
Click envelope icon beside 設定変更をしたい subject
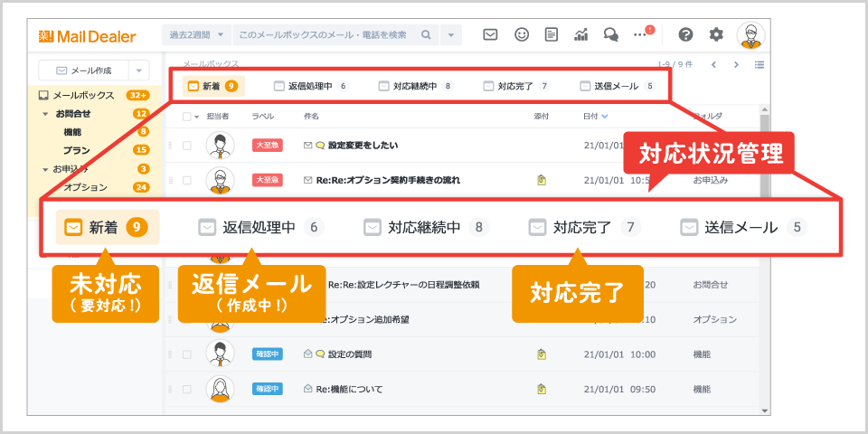(308, 146)
